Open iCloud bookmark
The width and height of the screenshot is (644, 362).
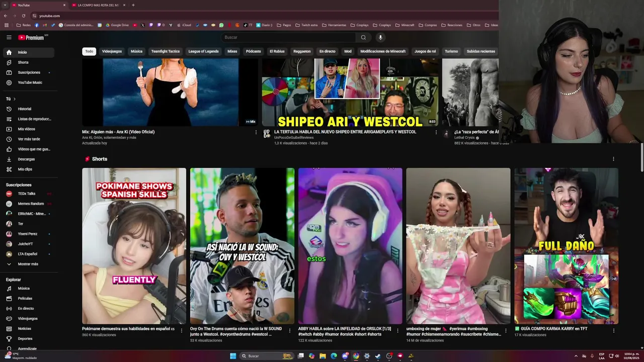click(184, 25)
